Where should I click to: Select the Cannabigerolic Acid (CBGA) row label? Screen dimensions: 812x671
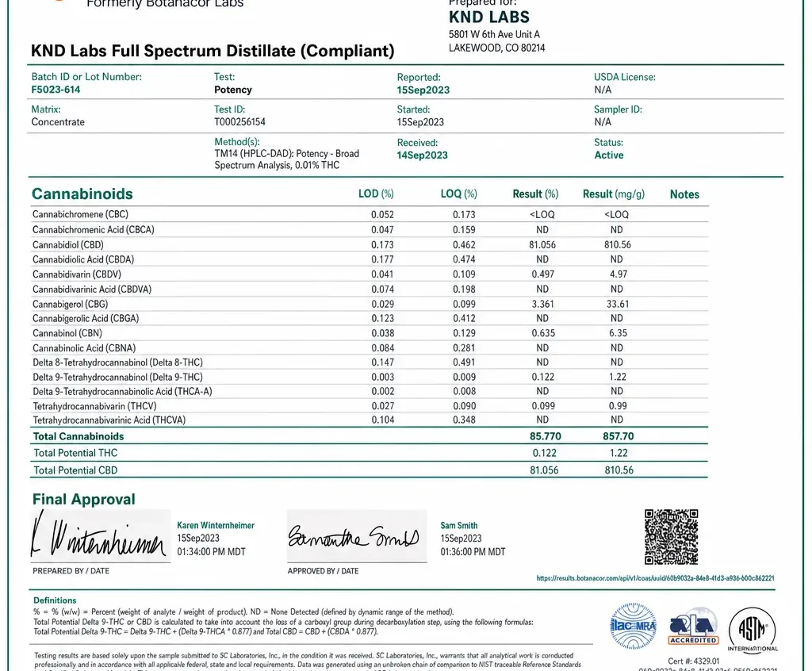[x=86, y=318]
